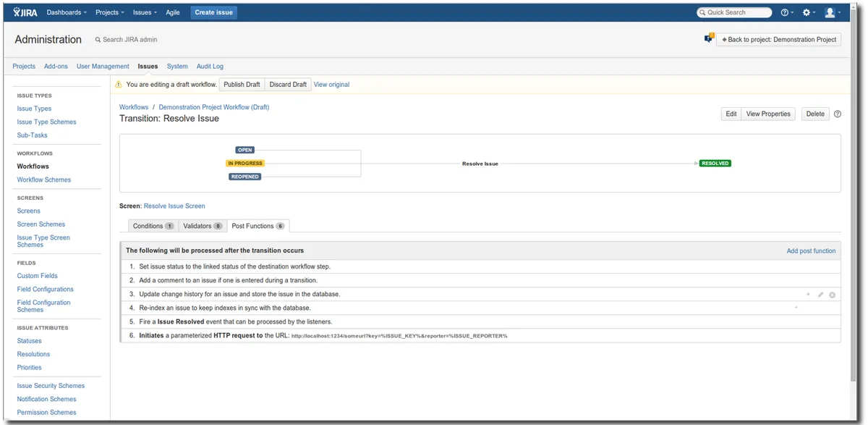Click the edit pencil icon on post function 3
Screen dimensions: 868x425
point(820,295)
